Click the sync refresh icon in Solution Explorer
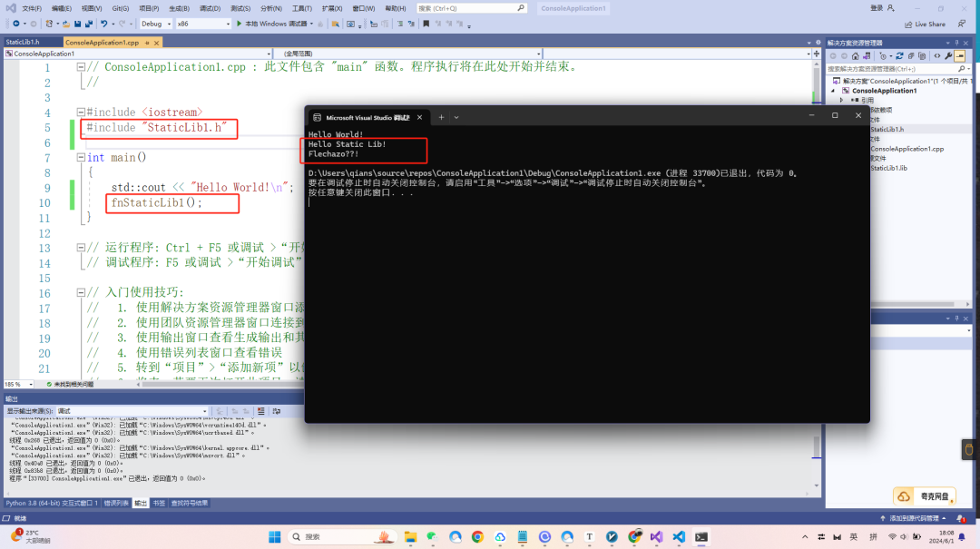The image size is (980, 549). [899, 56]
